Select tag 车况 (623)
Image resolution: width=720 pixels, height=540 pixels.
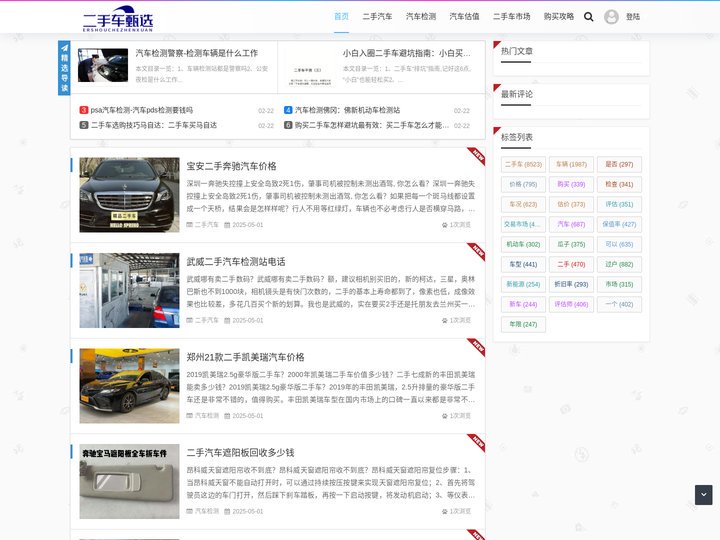(523, 204)
